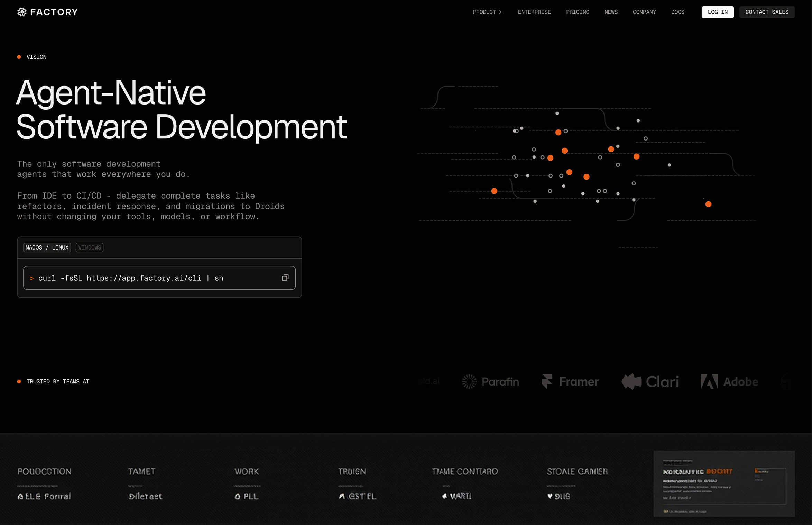Open the COMPANY menu item
This screenshot has height=525, width=812.
coord(644,12)
